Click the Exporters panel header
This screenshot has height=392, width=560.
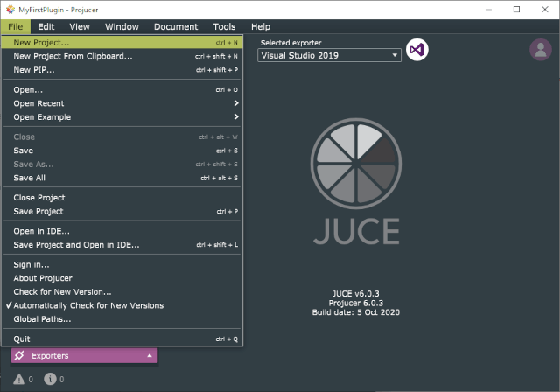(84, 355)
